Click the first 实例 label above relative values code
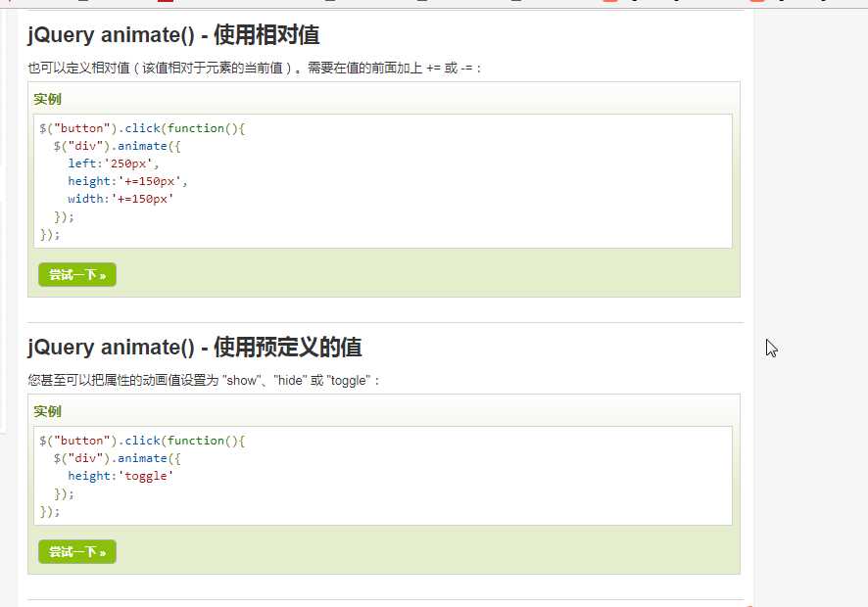The height and width of the screenshot is (607, 868). pyautogui.click(x=47, y=100)
